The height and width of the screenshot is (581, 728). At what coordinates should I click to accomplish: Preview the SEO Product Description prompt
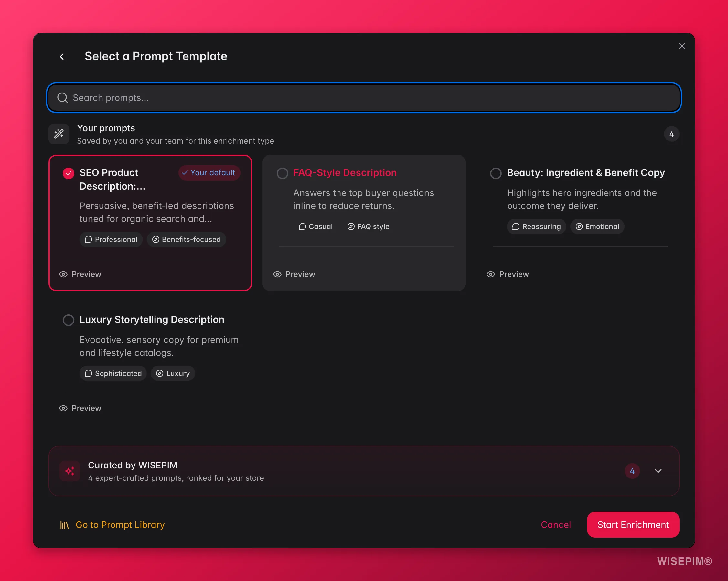[80, 274]
